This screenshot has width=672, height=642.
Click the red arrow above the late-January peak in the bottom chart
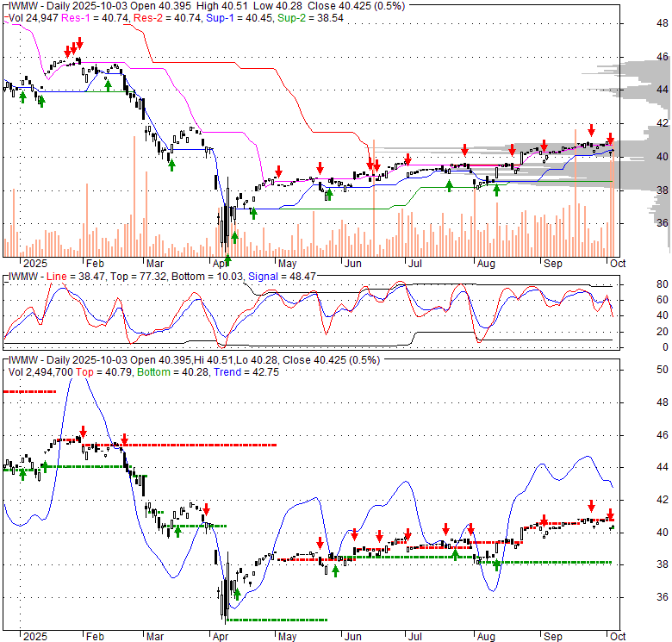(x=83, y=431)
